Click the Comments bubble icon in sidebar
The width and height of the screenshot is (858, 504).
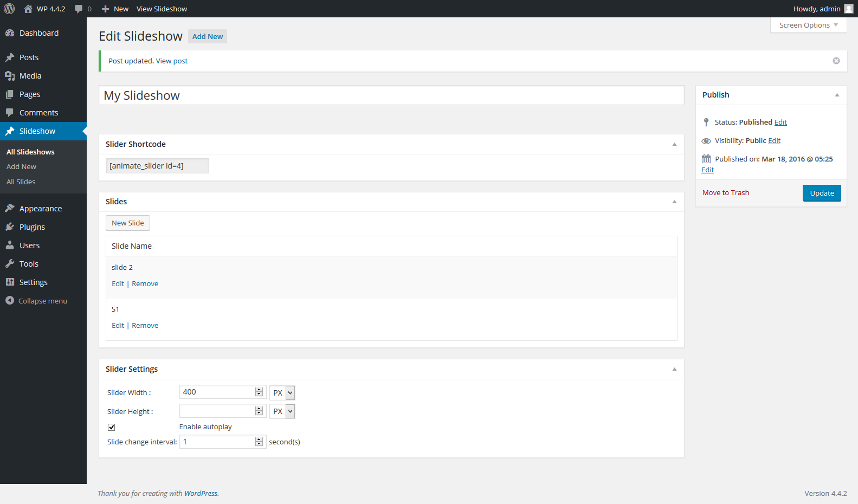click(x=10, y=113)
